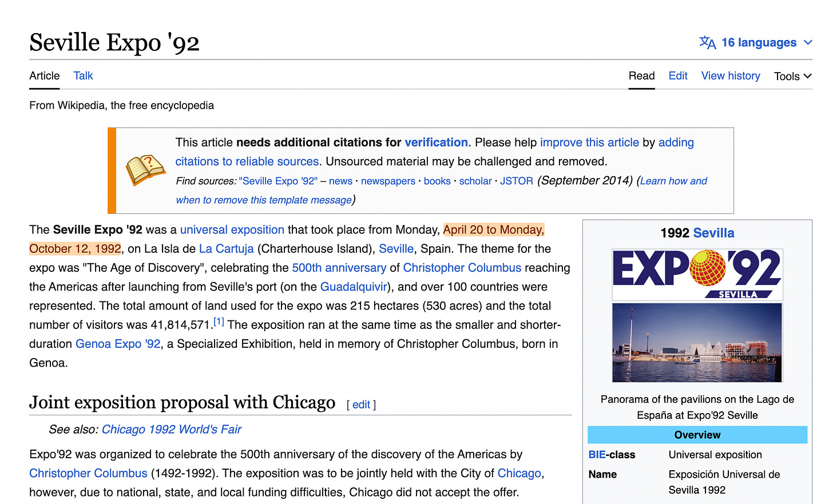Click the "Exposición Universal de Sevilla 1992" value

pyautogui.click(x=724, y=482)
